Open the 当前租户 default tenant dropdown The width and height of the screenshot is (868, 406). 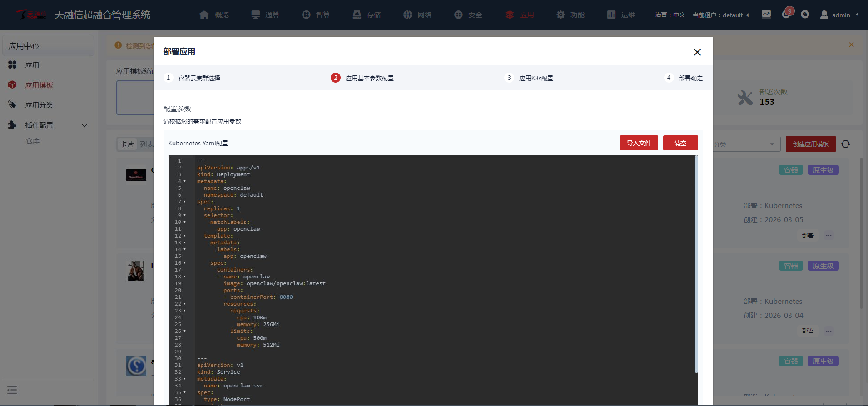721,15
